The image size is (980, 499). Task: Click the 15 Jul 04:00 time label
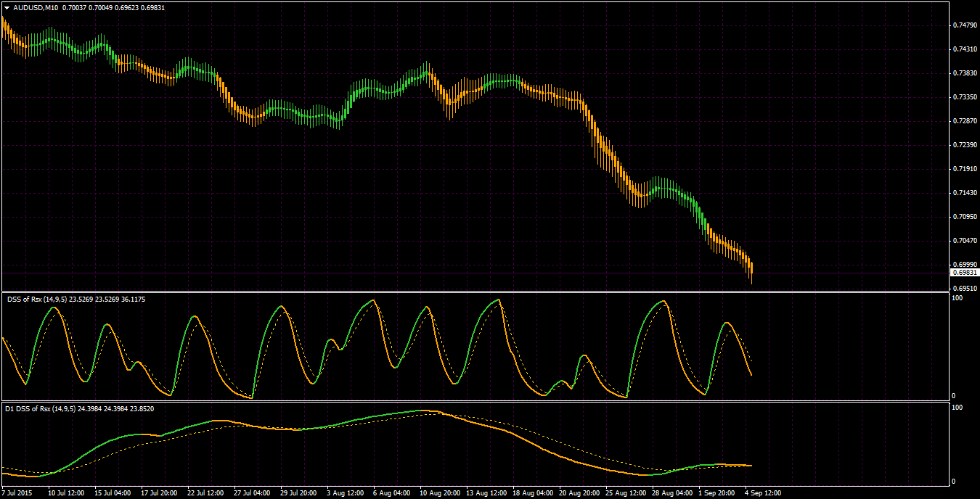pyautogui.click(x=113, y=492)
